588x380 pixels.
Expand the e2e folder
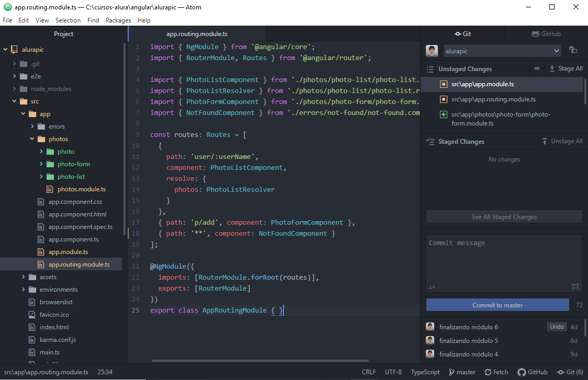(14, 76)
